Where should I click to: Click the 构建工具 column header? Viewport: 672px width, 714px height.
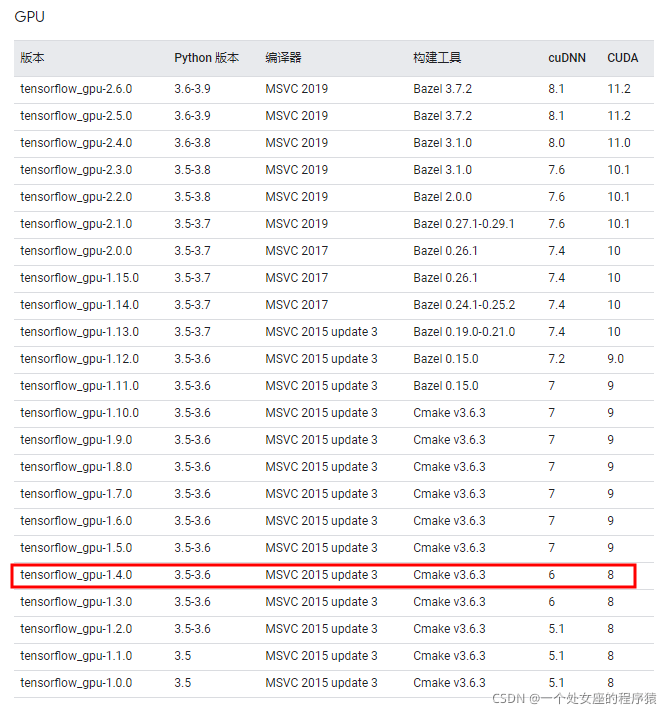coord(437,58)
